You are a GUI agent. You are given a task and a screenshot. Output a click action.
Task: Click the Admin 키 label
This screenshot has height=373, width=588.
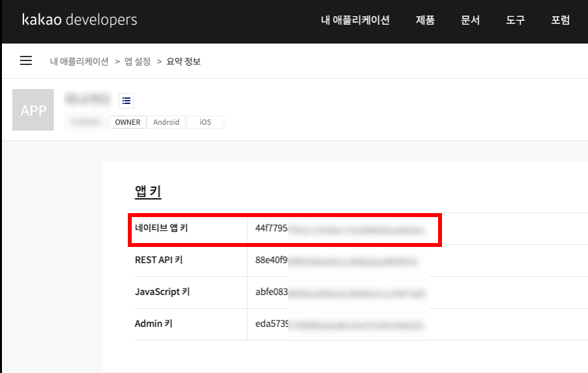point(154,324)
